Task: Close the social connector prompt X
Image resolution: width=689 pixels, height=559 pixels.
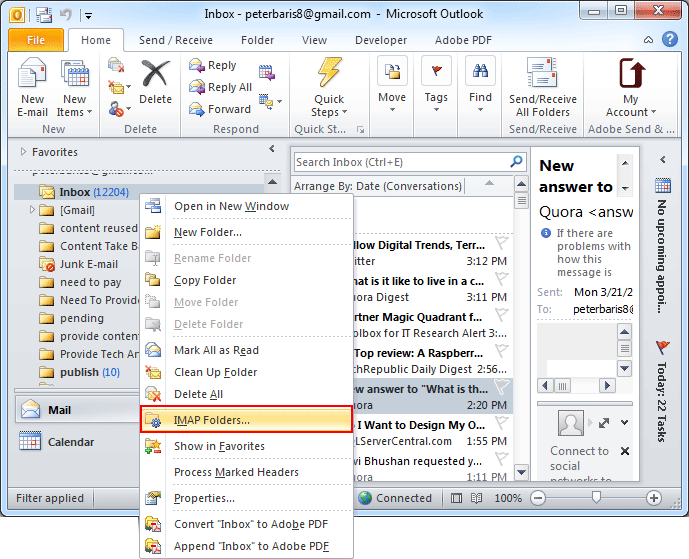Action: pyautogui.click(x=625, y=451)
